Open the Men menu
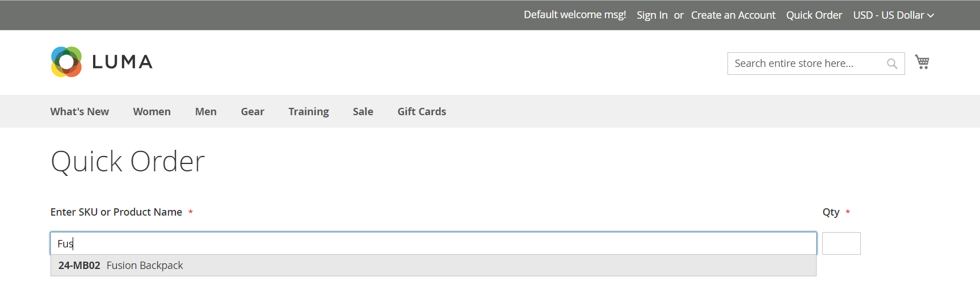The height and width of the screenshot is (286, 980). [206, 112]
